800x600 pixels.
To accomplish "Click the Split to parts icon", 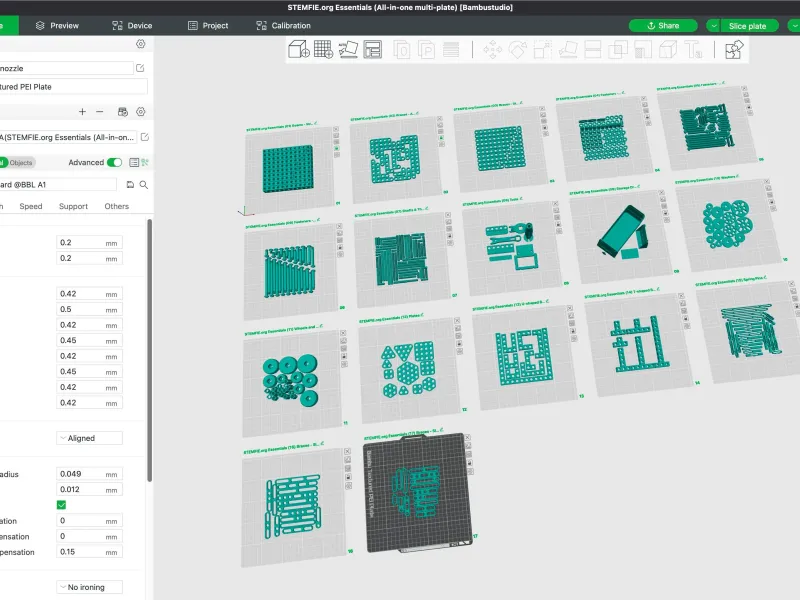I will (427, 50).
